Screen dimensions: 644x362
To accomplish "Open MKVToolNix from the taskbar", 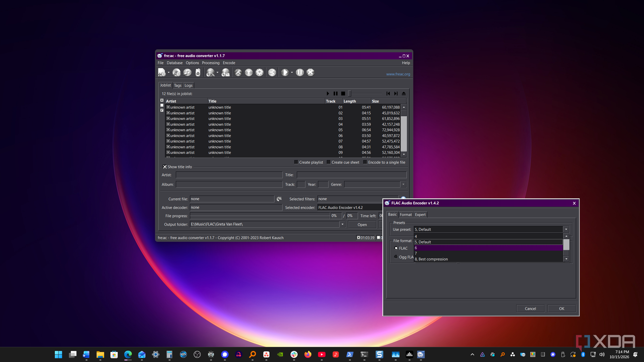I will point(183,354).
